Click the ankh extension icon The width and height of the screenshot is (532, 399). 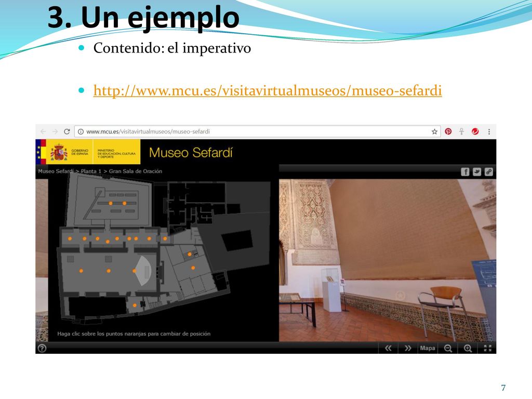point(461,131)
